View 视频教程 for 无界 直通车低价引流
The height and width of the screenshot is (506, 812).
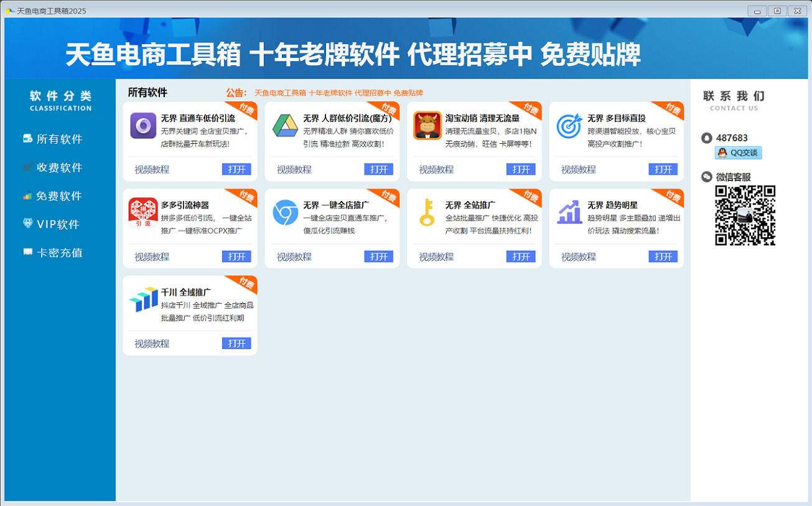152,169
